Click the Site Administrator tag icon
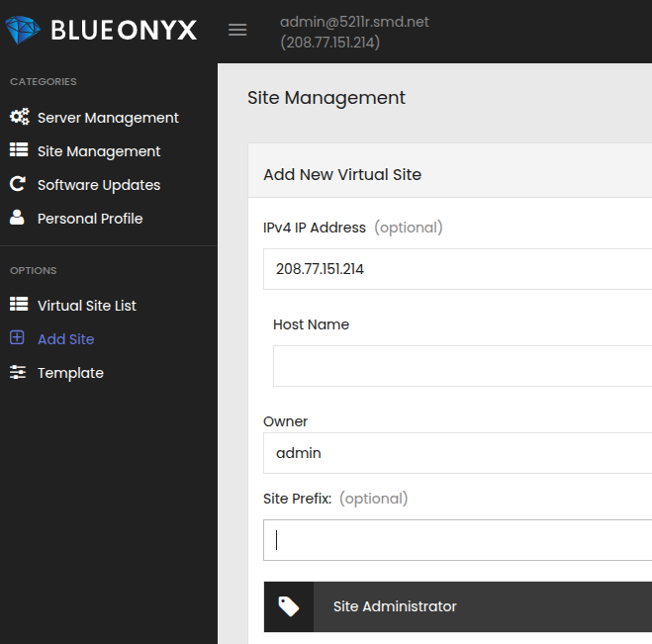The height and width of the screenshot is (644, 652). tap(289, 606)
